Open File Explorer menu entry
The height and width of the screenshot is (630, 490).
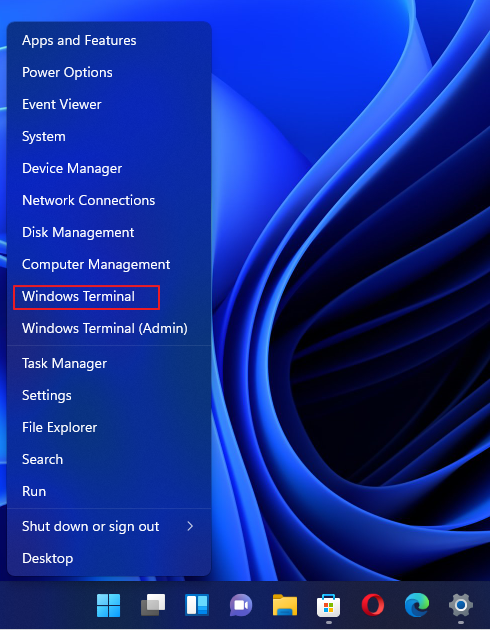pyautogui.click(x=109, y=427)
